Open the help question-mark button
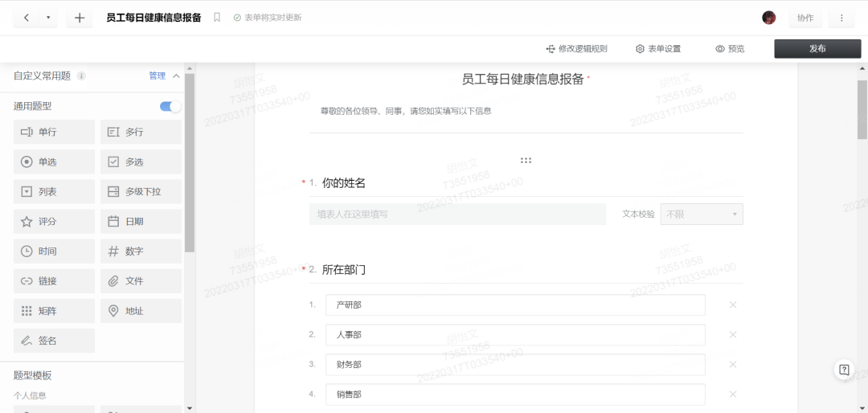The width and height of the screenshot is (868, 413). 844,370
